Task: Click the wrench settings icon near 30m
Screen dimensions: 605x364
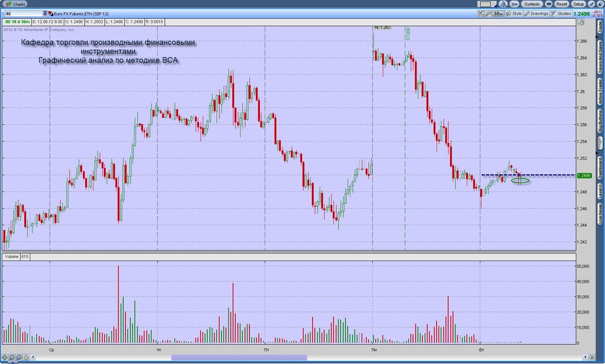Action: (x=488, y=14)
